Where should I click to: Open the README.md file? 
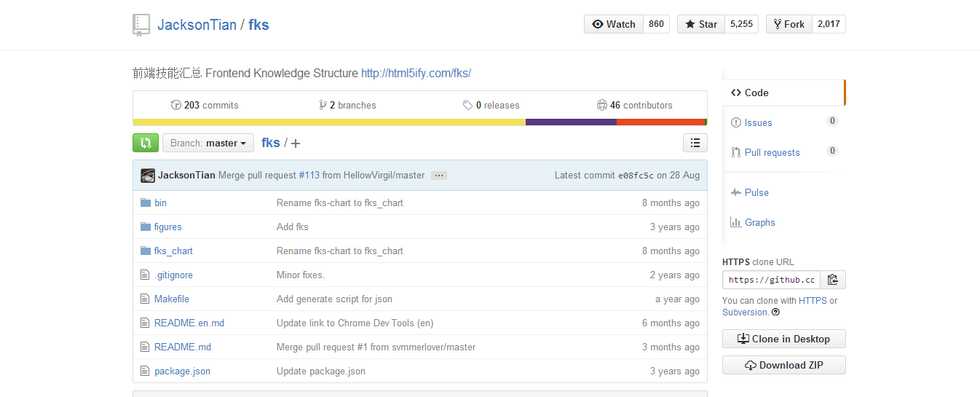coord(183,347)
